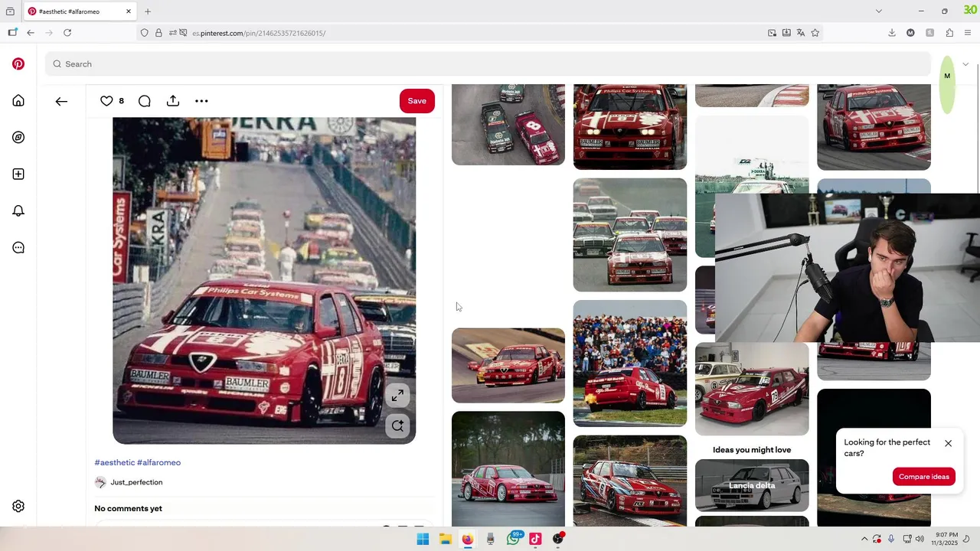The width and height of the screenshot is (980, 551).
Task: Like the pin with heart icon
Action: 106,101
